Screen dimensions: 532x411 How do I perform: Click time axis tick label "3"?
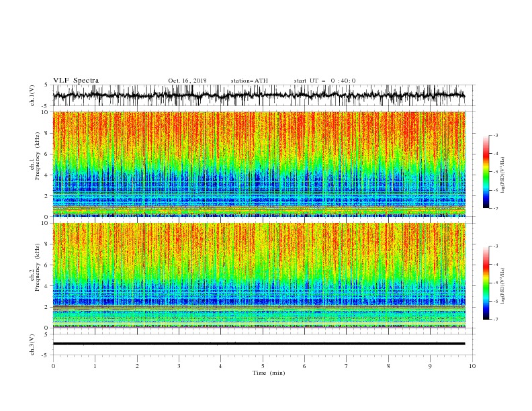pos(179,366)
